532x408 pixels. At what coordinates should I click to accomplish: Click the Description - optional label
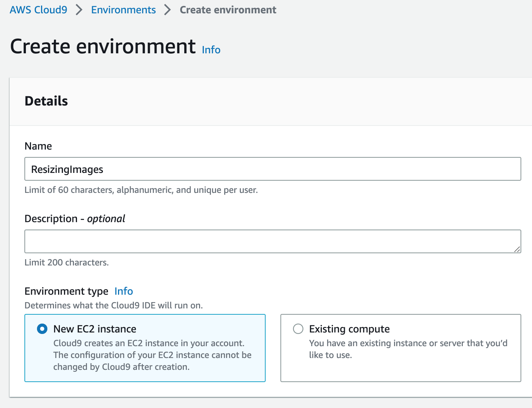75,219
